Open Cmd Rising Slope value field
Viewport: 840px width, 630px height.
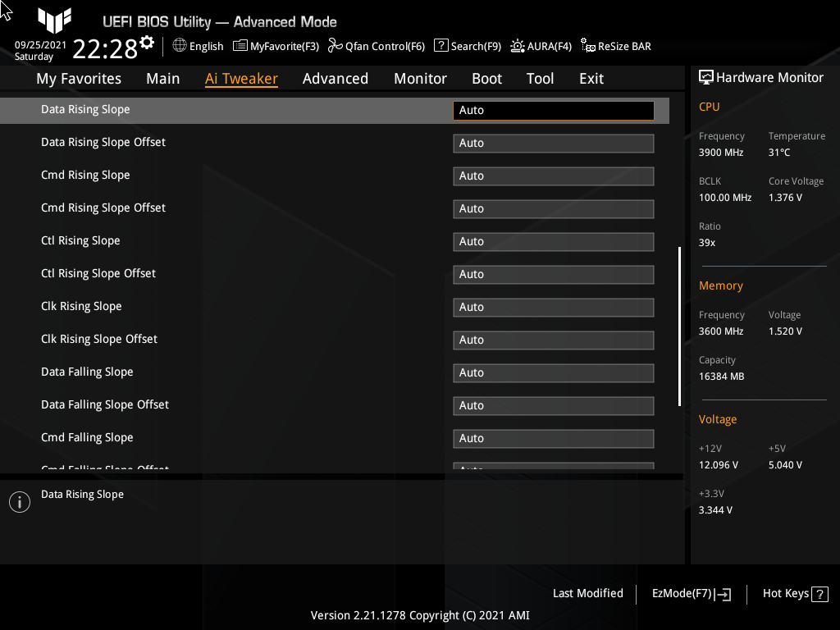pos(554,176)
